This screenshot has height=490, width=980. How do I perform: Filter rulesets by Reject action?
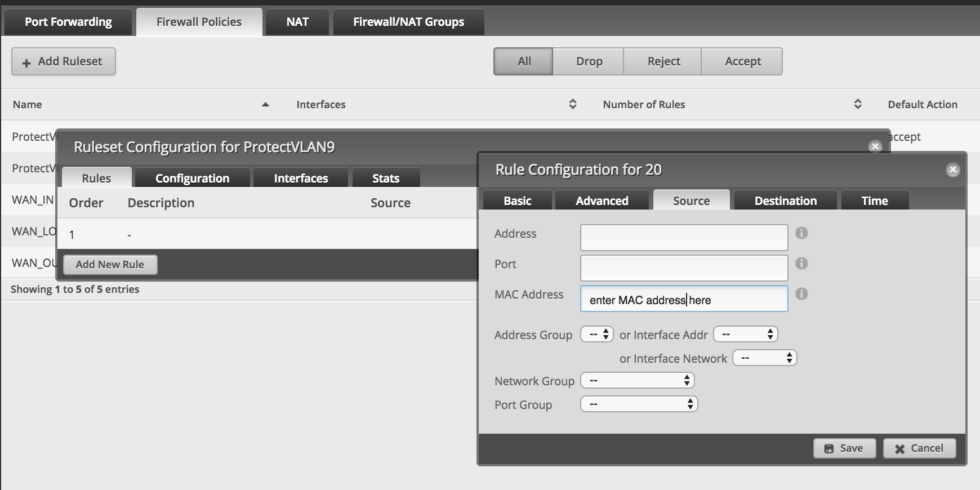point(663,61)
